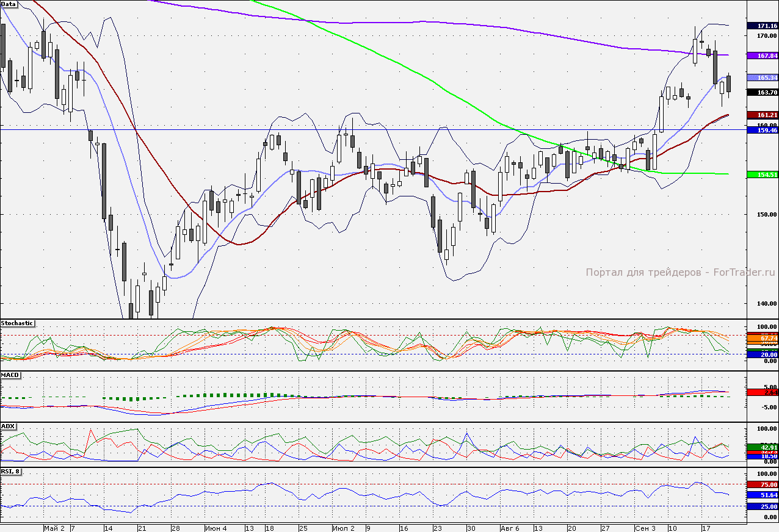Click the purple 167.84 price tag

(763, 56)
